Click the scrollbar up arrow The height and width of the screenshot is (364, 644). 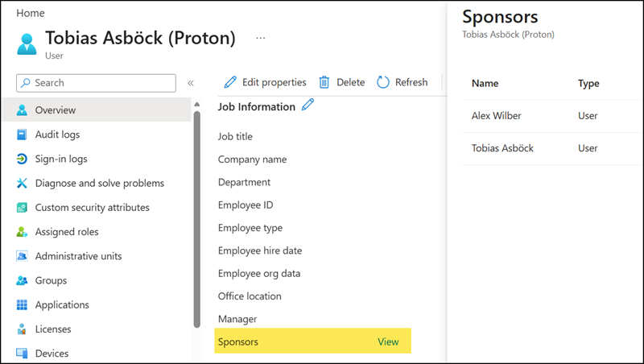click(x=196, y=105)
